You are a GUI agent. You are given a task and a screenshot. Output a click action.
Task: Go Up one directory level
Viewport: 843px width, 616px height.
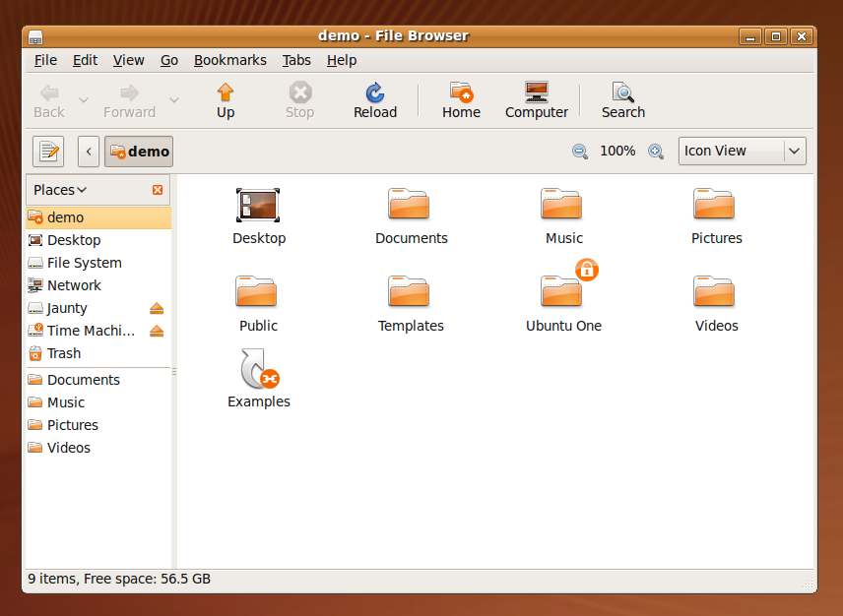(225, 99)
